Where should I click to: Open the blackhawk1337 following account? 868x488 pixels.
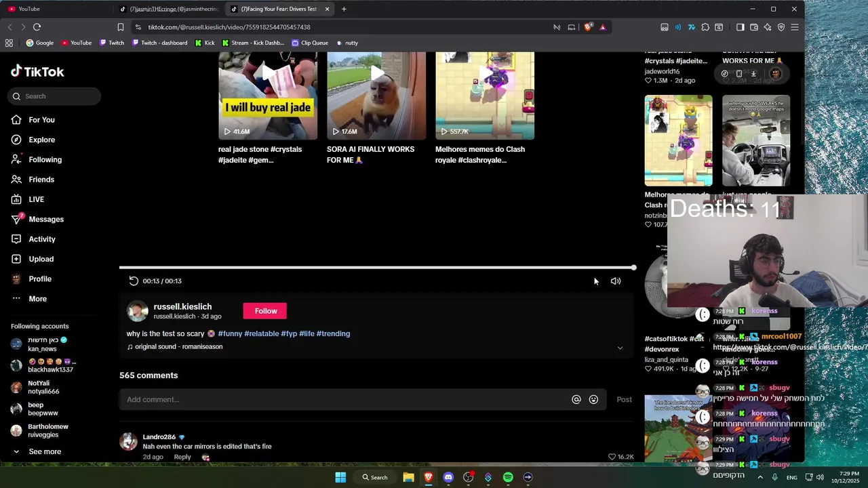[42, 366]
